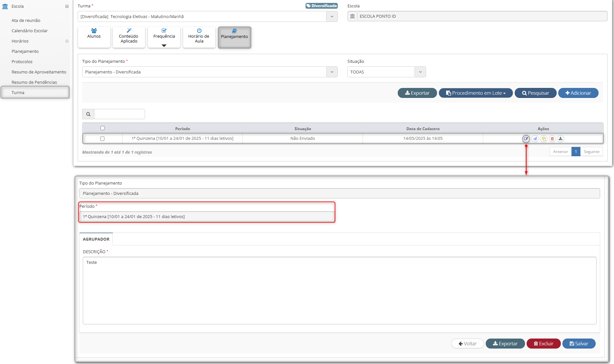The width and height of the screenshot is (614, 364).
Task: Open Calendário Escolar in sidebar
Action: (x=30, y=31)
